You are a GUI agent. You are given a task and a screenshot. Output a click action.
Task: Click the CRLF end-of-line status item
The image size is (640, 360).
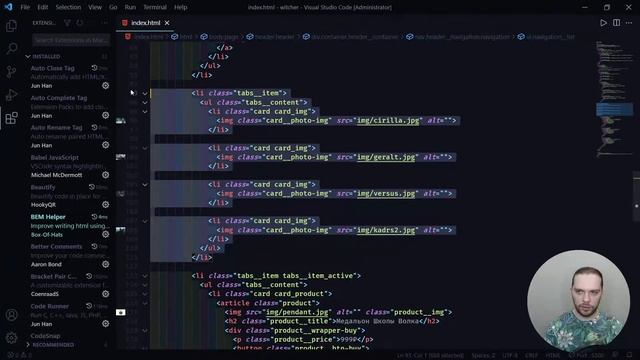pos(531,355)
